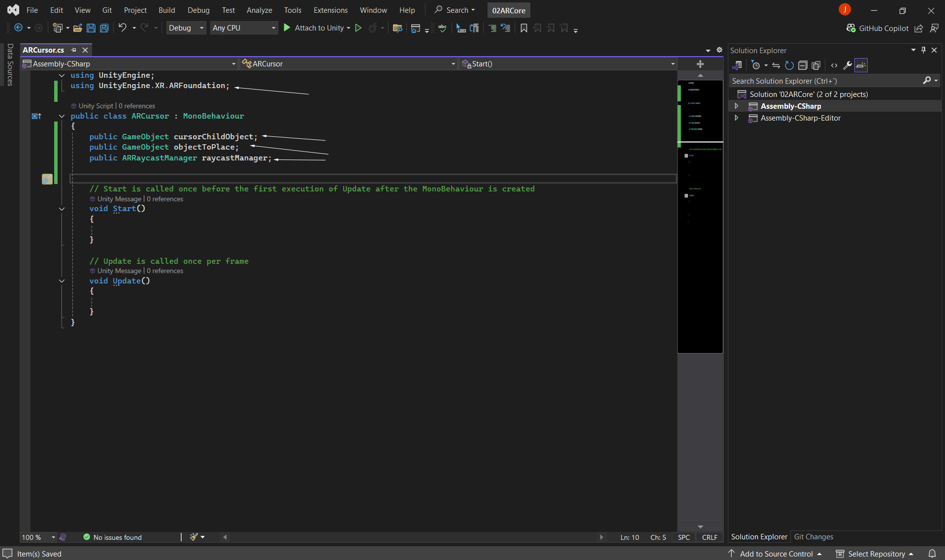Toggle auto-hide pin for Solution Explorer

[923, 50]
